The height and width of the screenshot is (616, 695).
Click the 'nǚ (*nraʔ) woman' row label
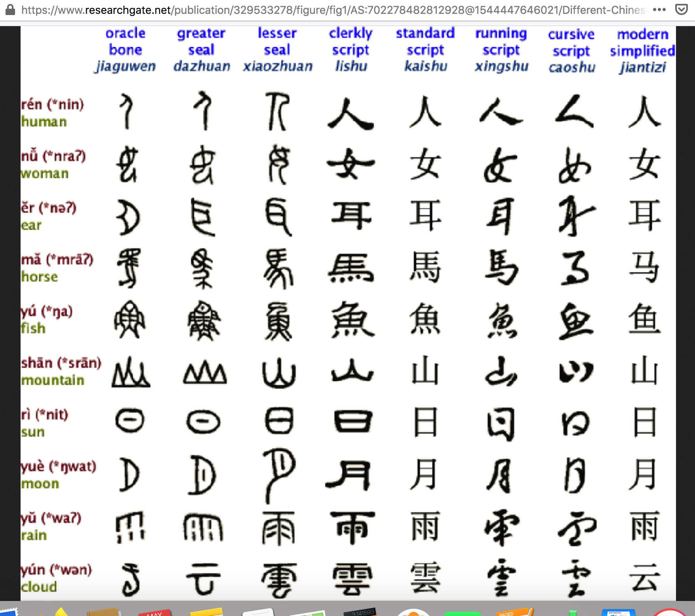click(x=53, y=165)
